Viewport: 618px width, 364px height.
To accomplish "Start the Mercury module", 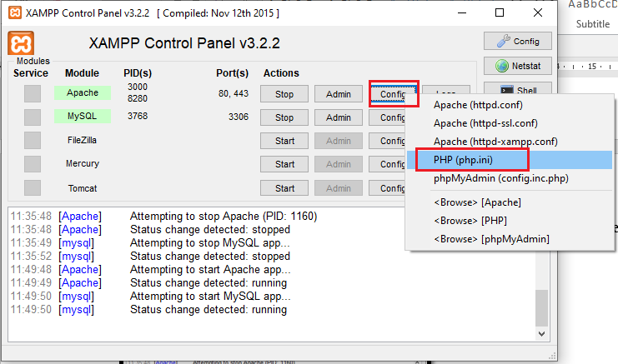I will point(284,164).
